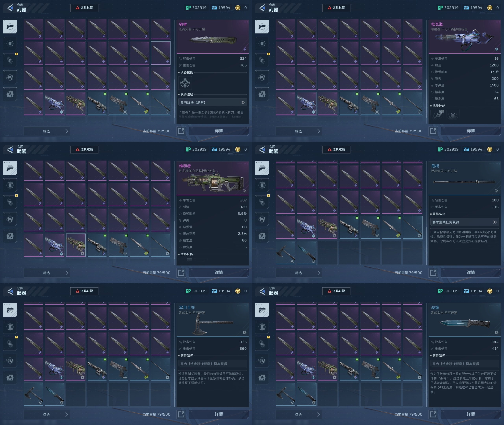This screenshot has width=504, height=425.
Task: Click the back arrow in the 甩棍 screen
Action: tap(262, 150)
